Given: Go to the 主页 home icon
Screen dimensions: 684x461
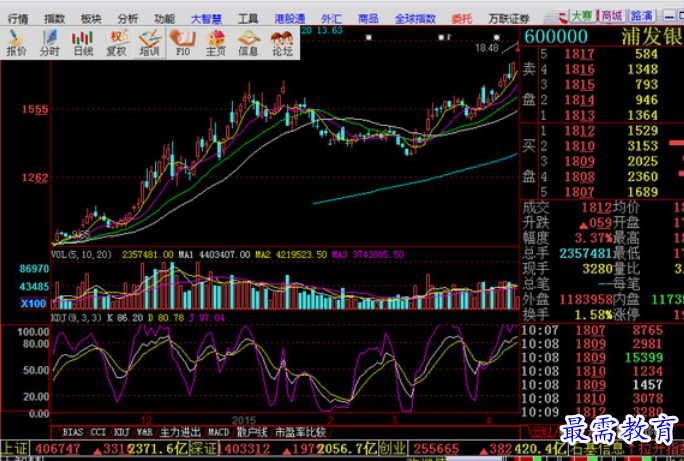Looking at the screenshot, I should click(x=216, y=43).
